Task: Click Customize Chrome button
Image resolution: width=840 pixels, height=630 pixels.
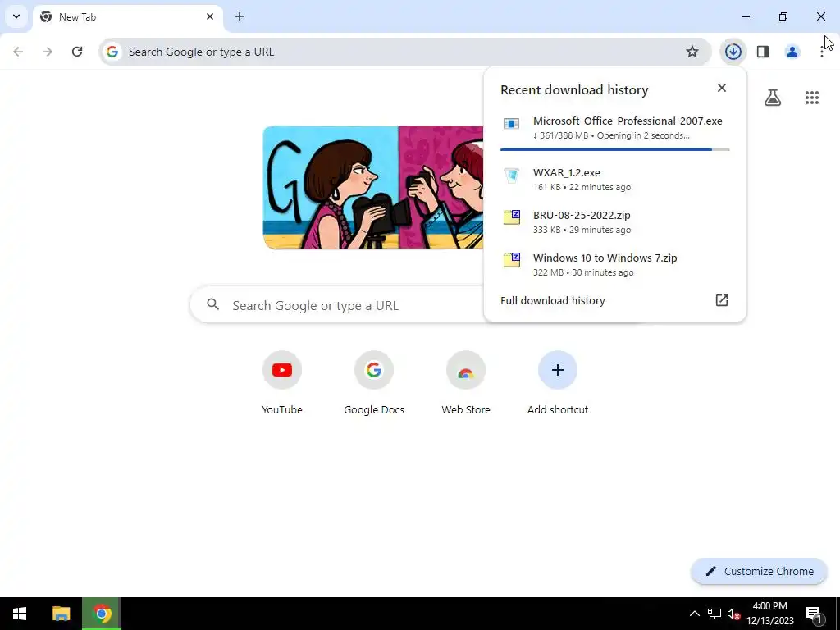Action: point(759,571)
